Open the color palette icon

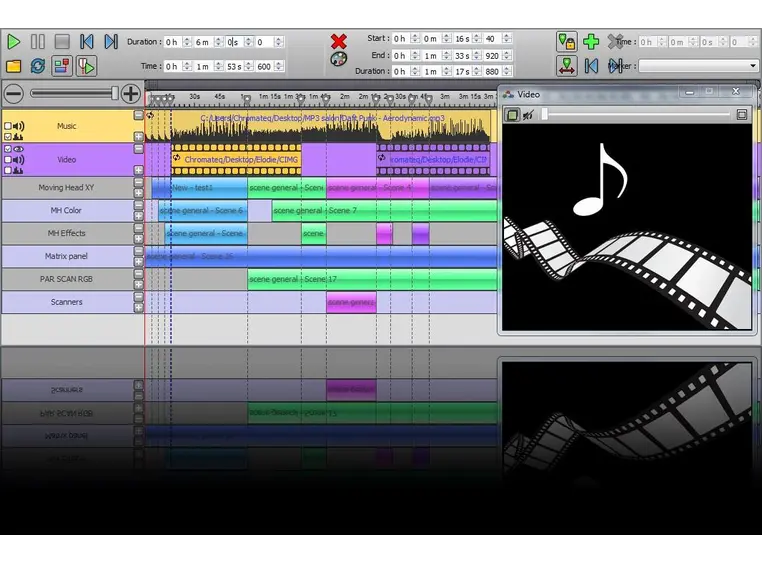[339, 60]
